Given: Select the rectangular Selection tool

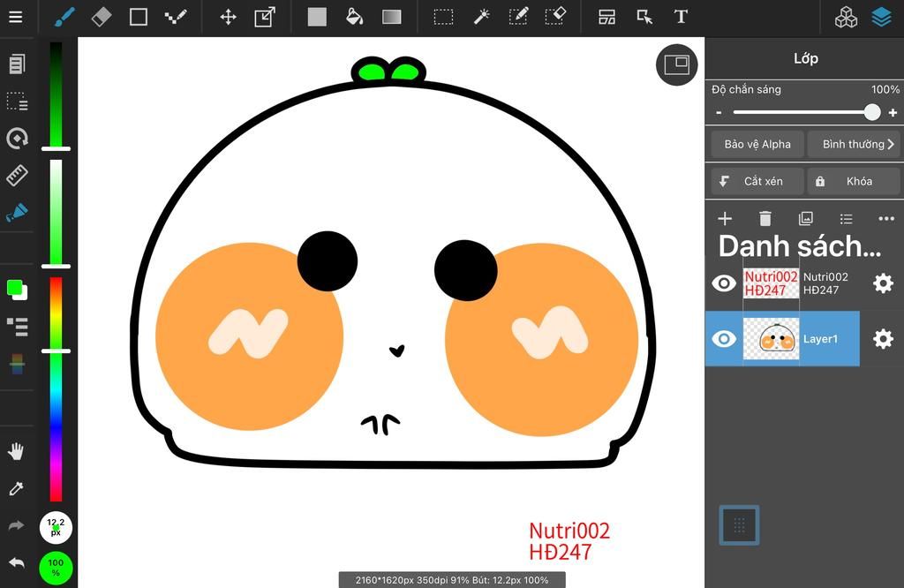Looking at the screenshot, I should pos(443,17).
